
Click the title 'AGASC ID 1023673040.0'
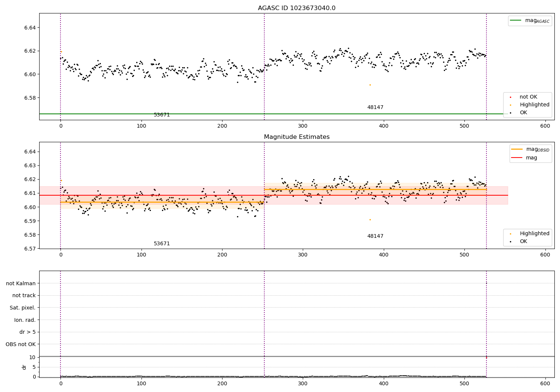tap(296, 8)
